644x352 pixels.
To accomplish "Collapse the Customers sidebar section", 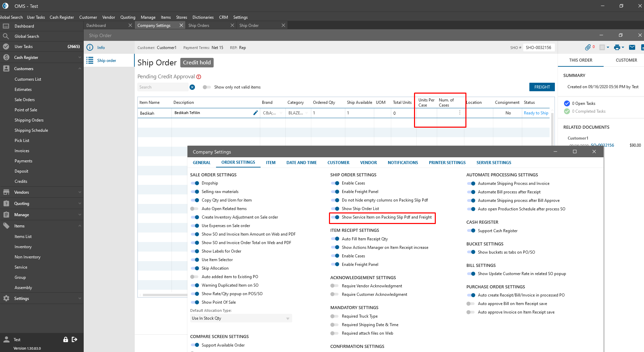I will tap(80, 69).
